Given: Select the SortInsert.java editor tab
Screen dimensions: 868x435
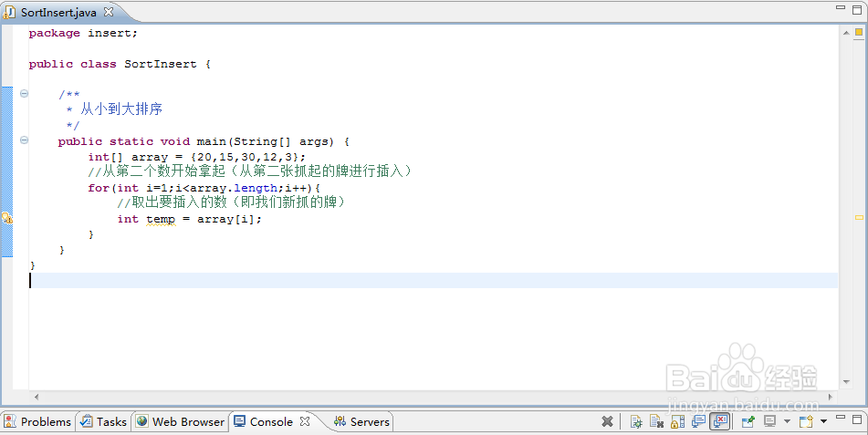Looking at the screenshot, I should (58, 12).
